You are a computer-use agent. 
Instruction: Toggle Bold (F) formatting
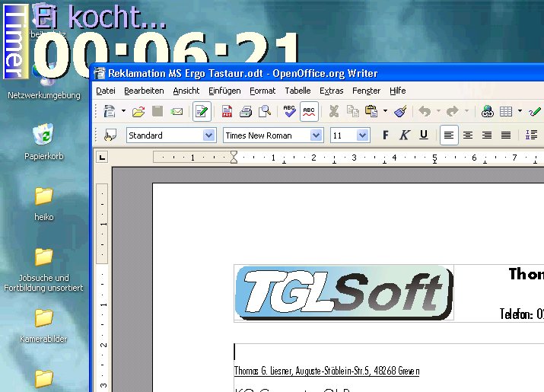tap(385, 135)
